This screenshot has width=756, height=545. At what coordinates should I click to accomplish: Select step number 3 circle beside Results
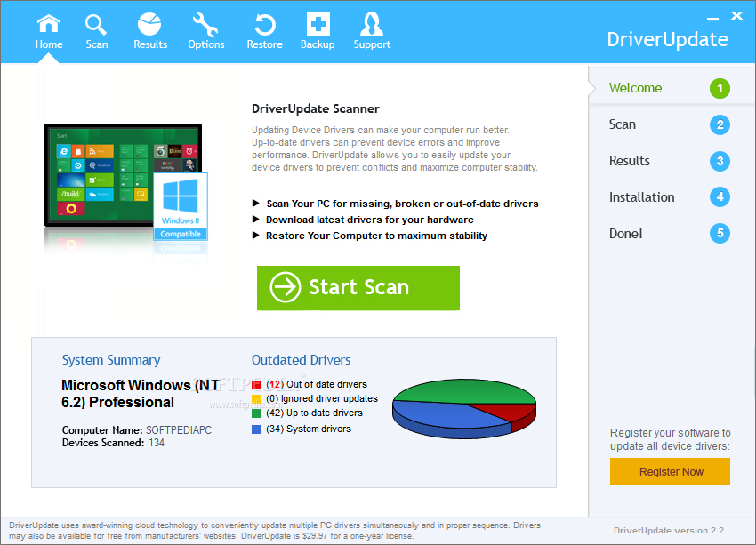click(x=720, y=161)
